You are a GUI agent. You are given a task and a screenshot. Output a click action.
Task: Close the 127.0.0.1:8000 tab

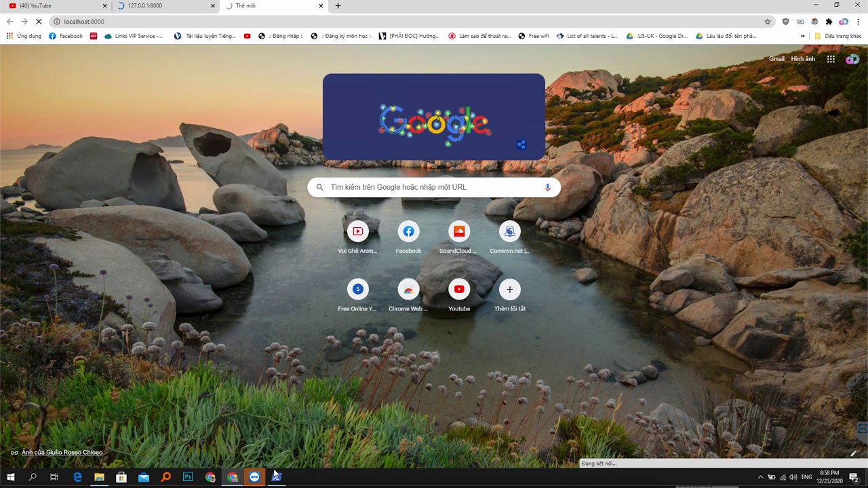[212, 6]
